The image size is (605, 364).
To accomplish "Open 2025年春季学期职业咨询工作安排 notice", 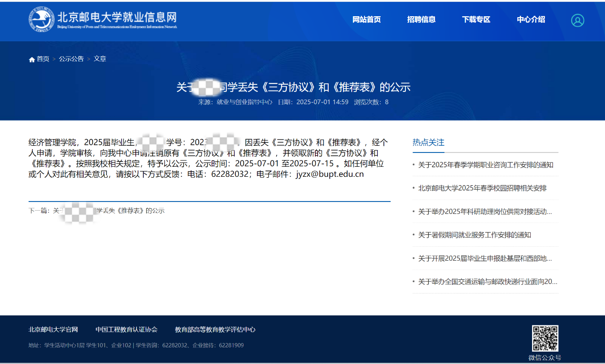I will (x=485, y=165).
